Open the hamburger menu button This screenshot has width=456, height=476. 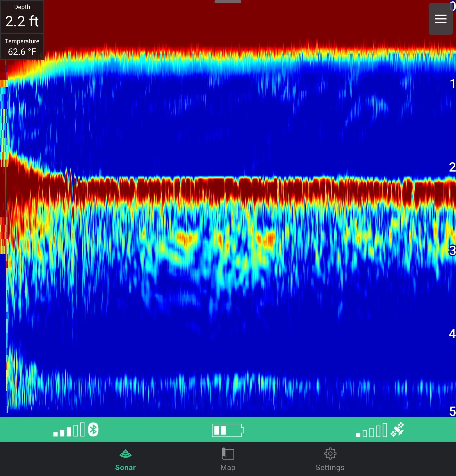tap(440, 19)
